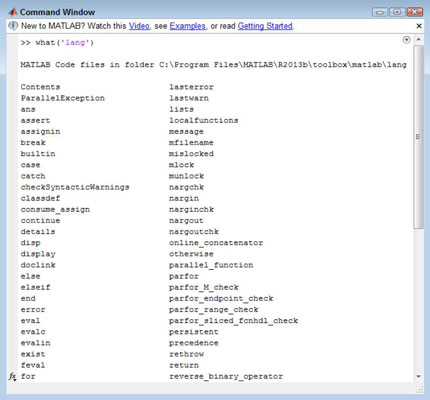Click 'classdef' in the file list
This screenshot has height=400, width=430.
40,198
